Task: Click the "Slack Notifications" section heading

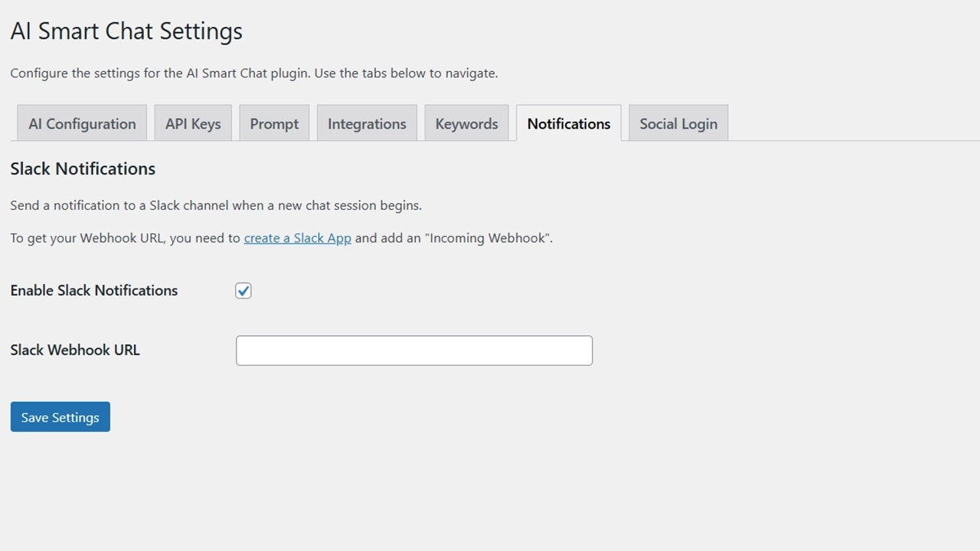Action: (x=83, y=169)
